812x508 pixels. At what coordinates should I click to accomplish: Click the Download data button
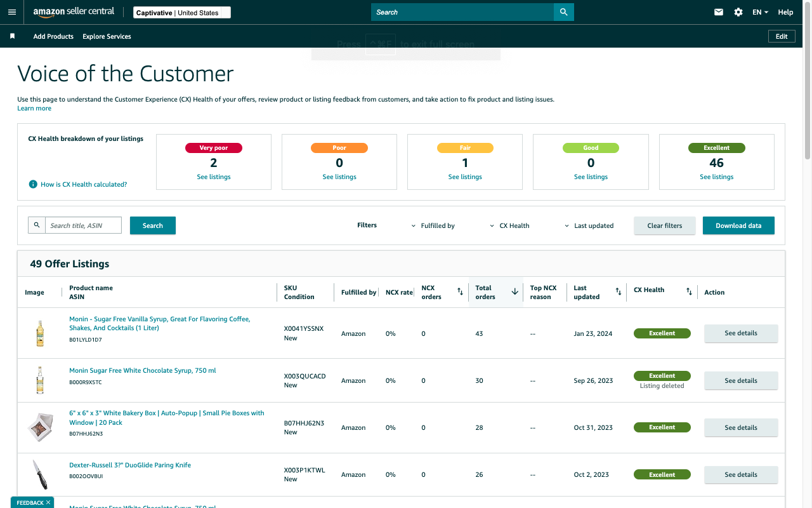(x=738, y=225)
